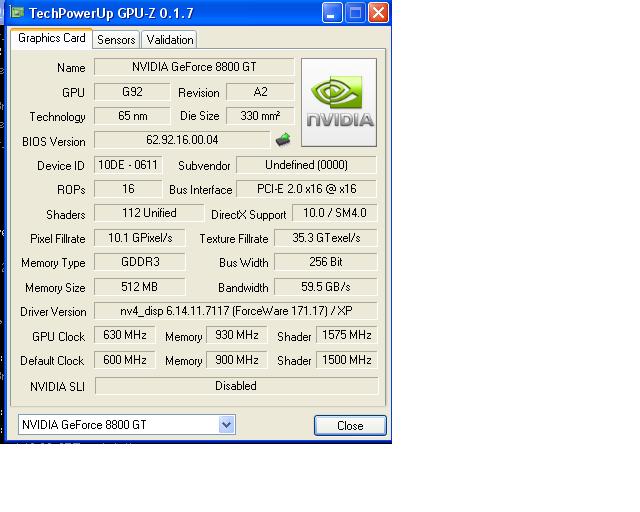
Task: Click the Shaders value 112 Unified
Action: (149, 213)
